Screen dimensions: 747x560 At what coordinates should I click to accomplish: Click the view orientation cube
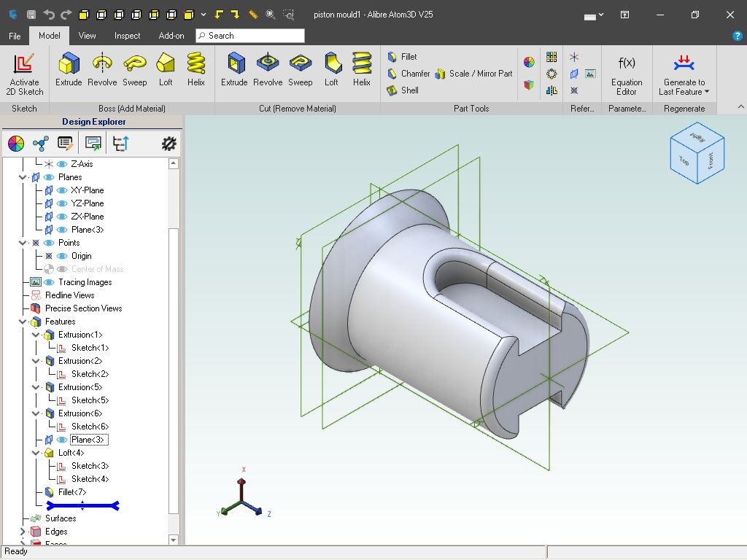point(697,153)
